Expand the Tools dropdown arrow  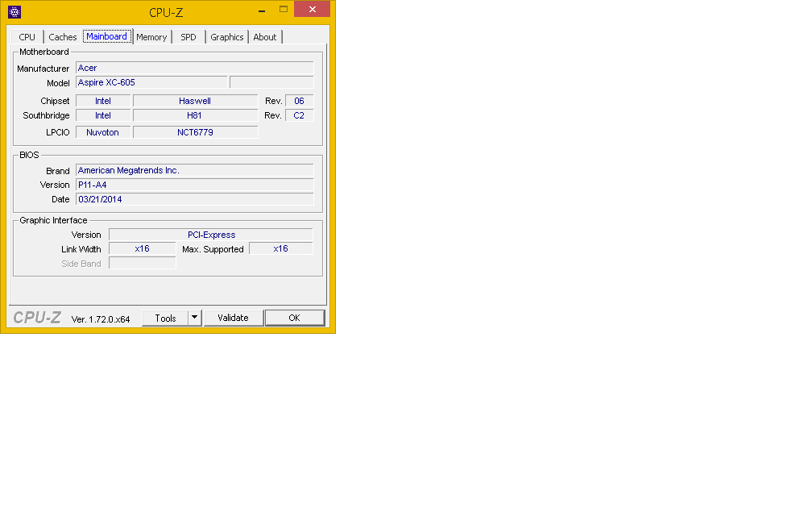pos(194,319)
